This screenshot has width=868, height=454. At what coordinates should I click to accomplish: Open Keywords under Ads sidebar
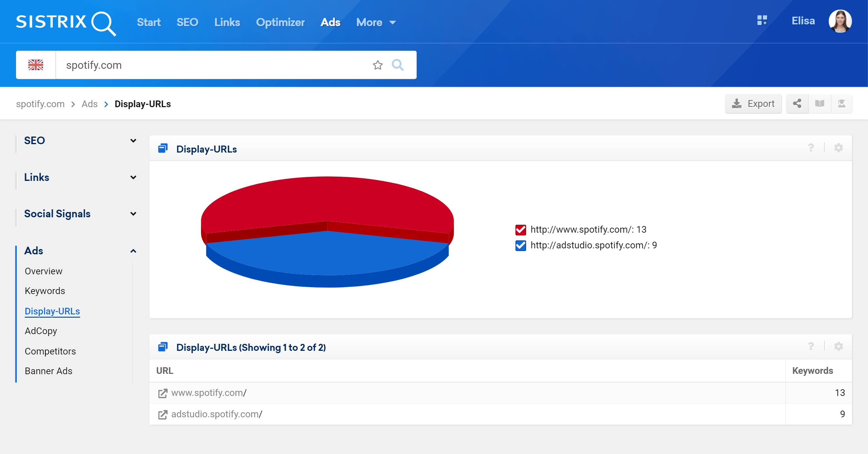coord(45,291)
